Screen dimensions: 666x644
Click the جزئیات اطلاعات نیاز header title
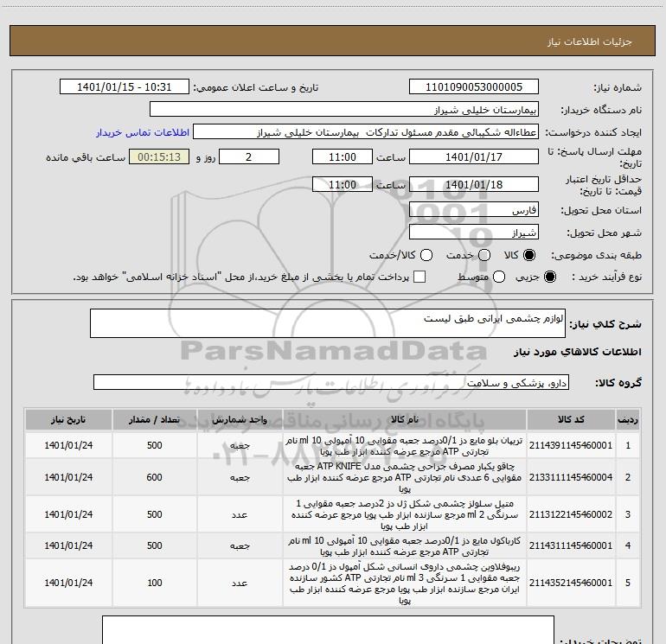tap(590, 41)
